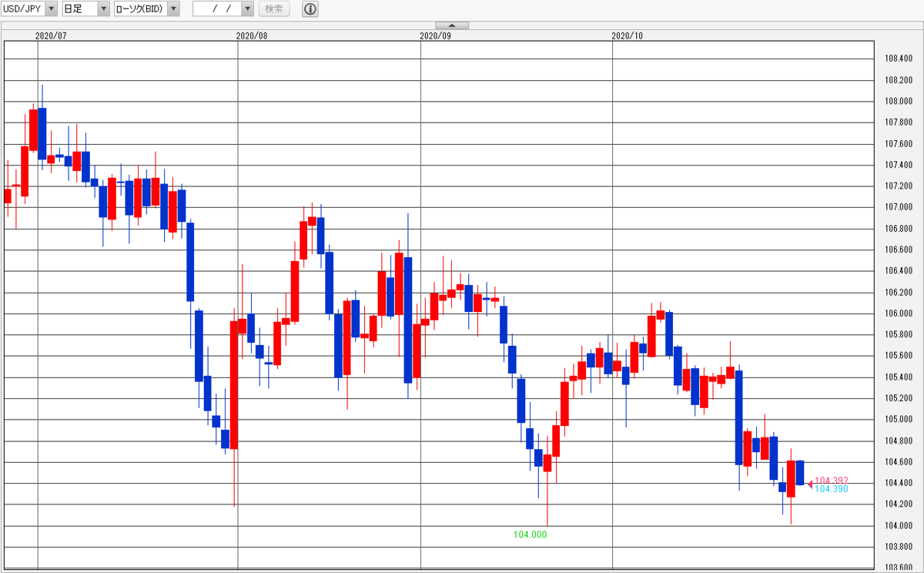Screen dimensions: 924x573
Task: Click the 106.000 price axis label
Action: [899, 313]
